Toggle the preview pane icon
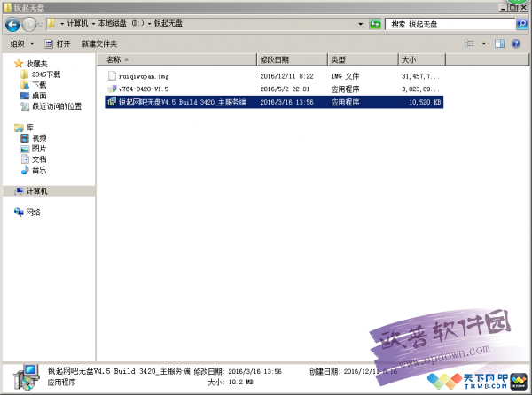This screenshot has height=395, width=532. [499, 43]
